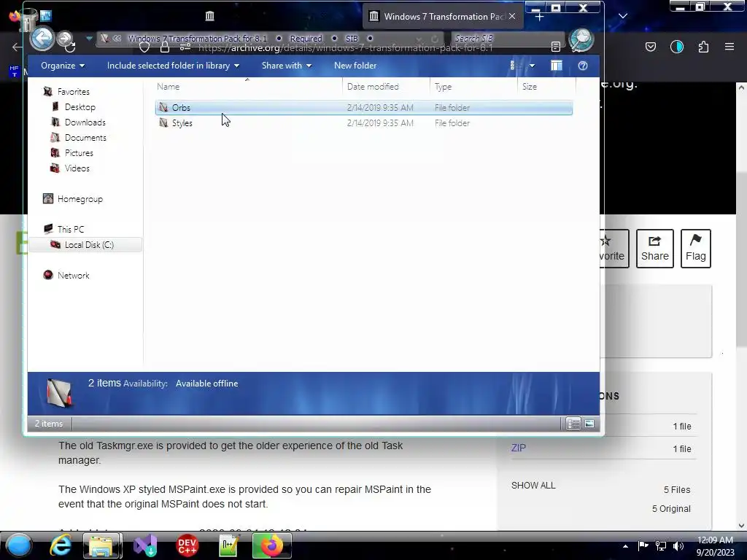Toggle the preview pane icon
The width and height of the screenshot is (747, 560).
[x=556, y=66]
